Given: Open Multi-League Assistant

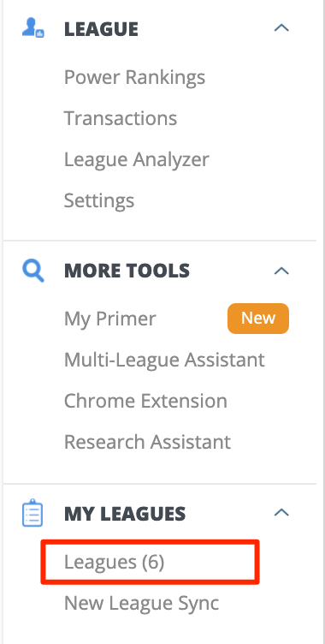Looking at the screenshot, I should 164,361.
